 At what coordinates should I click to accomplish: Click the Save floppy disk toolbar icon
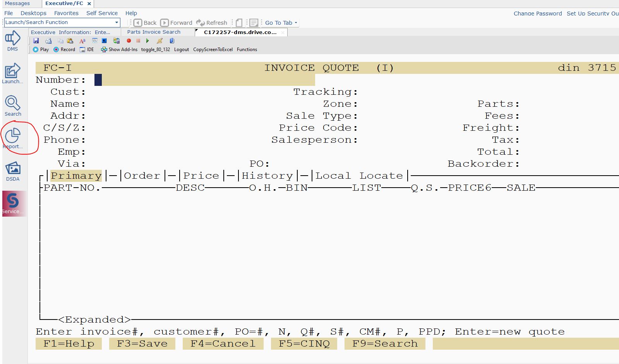pyautogui.click(x=36, y=41)
